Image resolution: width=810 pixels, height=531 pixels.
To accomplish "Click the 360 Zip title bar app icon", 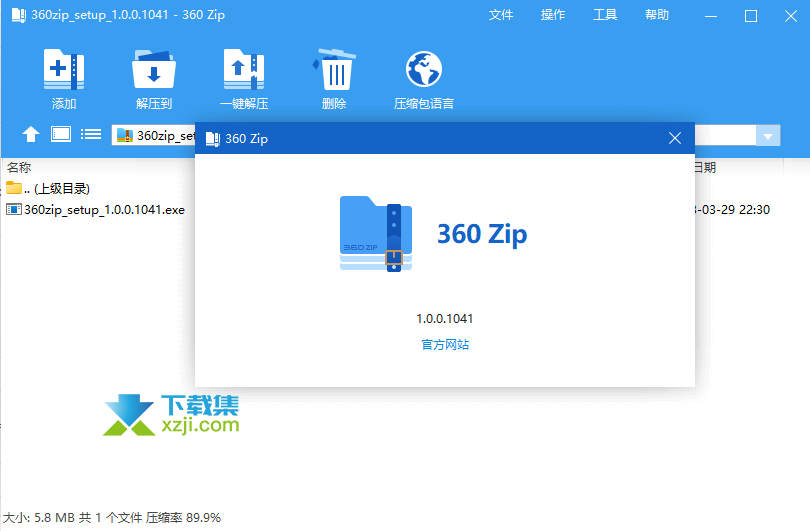I will 19,15.
